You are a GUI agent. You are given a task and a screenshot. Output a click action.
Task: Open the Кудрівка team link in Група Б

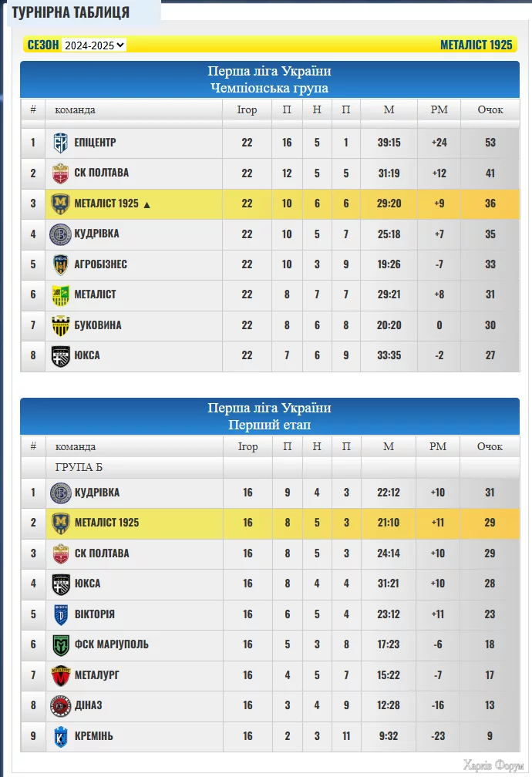(97, 493)
